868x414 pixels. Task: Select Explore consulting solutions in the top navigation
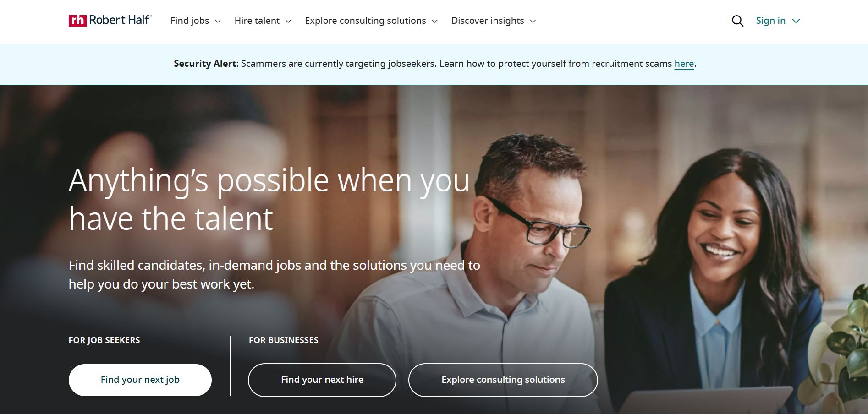365,21
